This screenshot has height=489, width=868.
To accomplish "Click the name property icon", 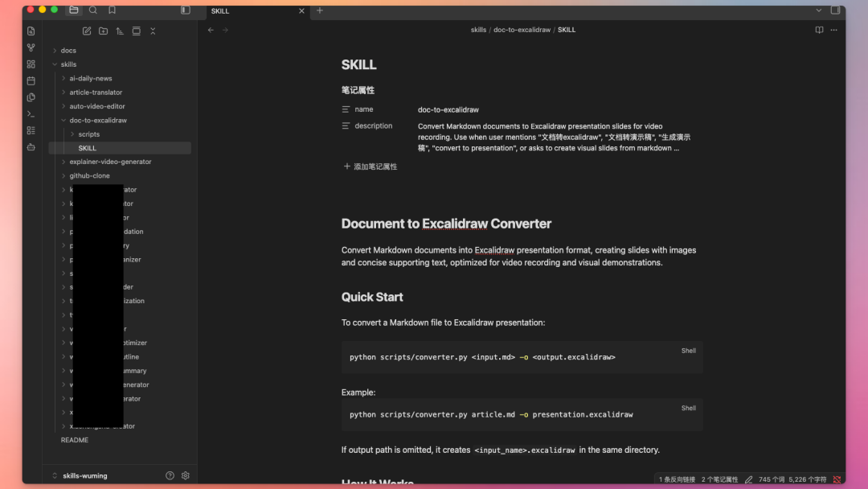I will click(346, 109).
